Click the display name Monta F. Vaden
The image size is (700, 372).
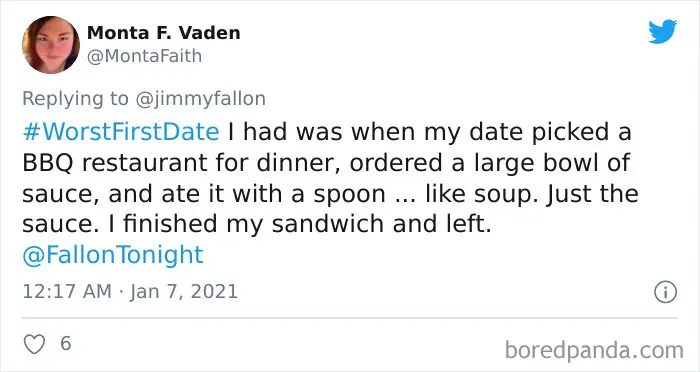163,33
